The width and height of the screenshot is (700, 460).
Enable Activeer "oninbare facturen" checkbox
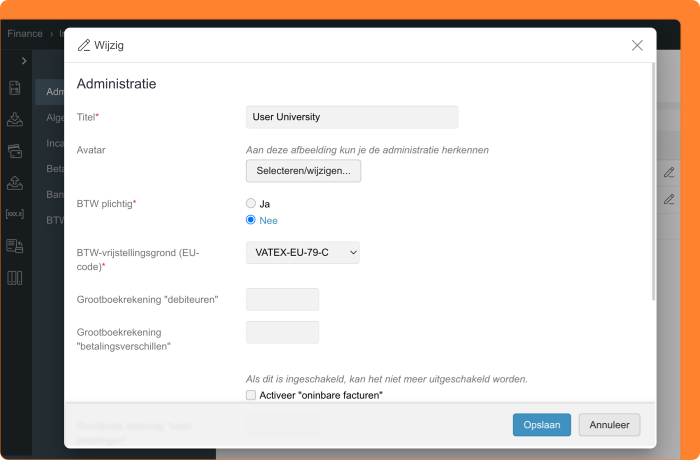[251, 395]
